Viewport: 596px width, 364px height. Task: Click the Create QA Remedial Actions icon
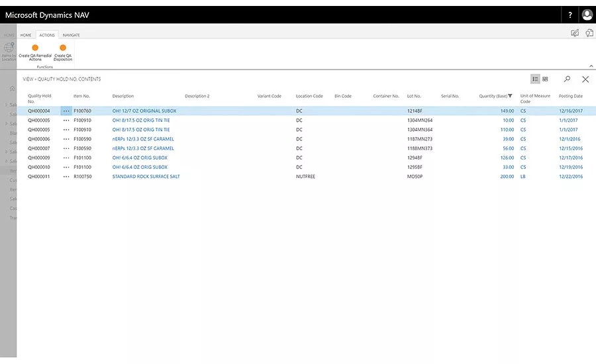[35, 48]
